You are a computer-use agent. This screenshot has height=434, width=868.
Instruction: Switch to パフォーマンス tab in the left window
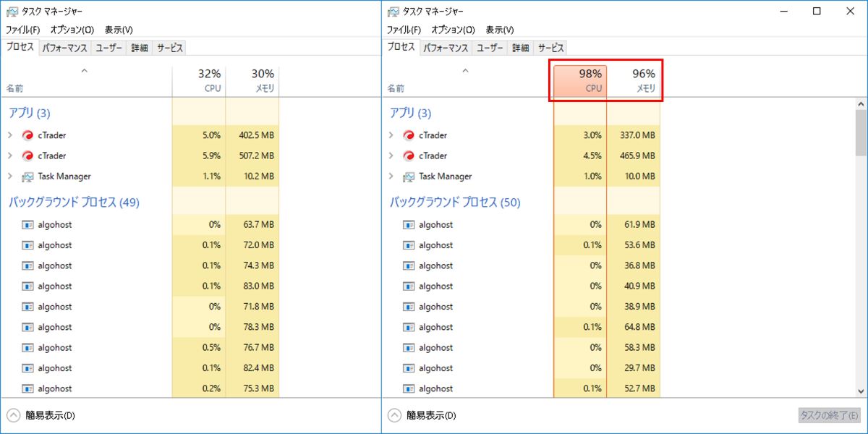[65, 48]
